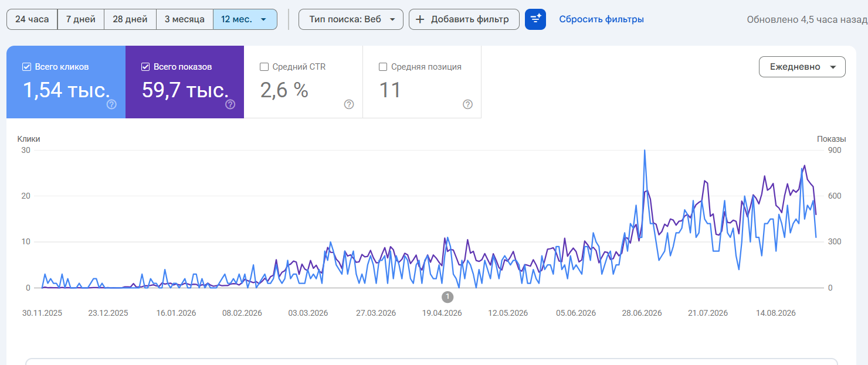This screenshot has height=365, width=868.
Task: Click the 19.04.2026 date label
Action: click(442, 313)
